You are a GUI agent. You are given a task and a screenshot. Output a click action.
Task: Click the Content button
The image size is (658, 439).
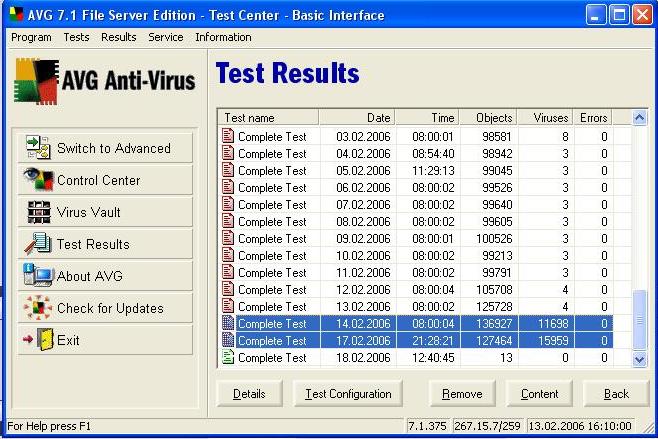tap(540, 394)
